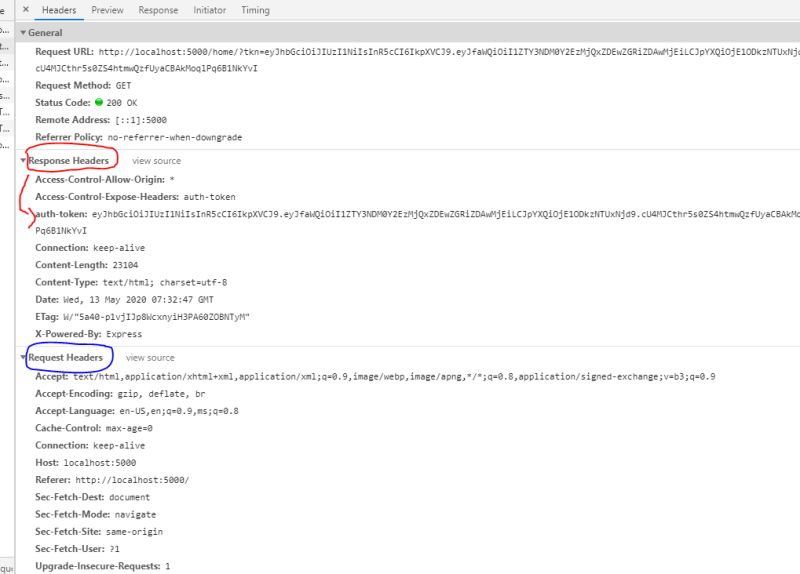
Task: Select the Request Method GET value
Action: click(x=123, y=86)
